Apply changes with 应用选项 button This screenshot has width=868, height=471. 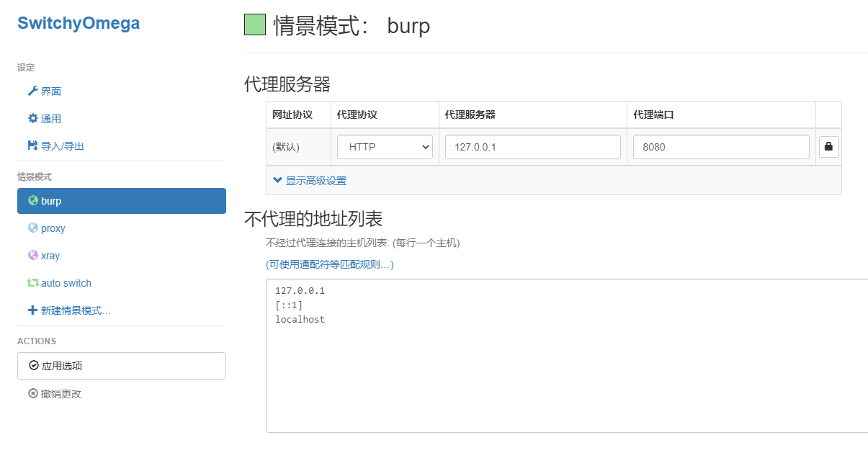pyautogui.click(x=122, y=366)
